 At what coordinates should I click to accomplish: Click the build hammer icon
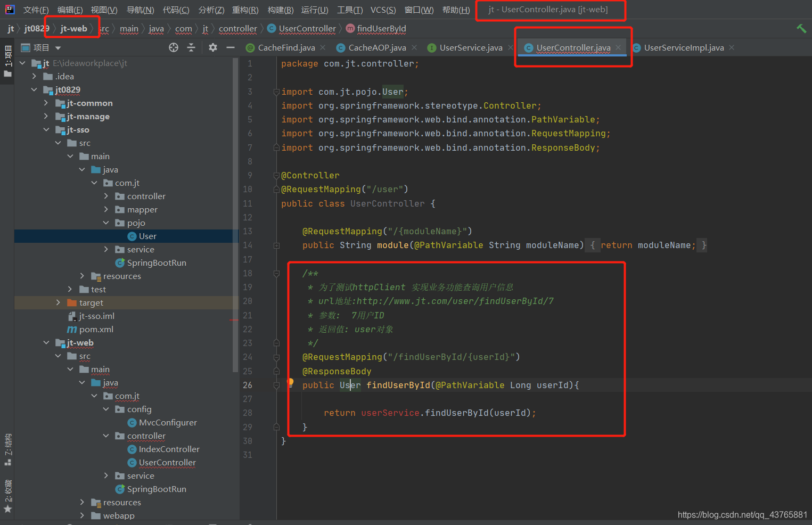(801, 28)
